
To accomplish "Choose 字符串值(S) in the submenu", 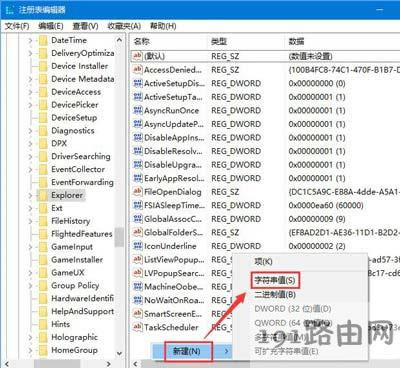I will pyautogui.click(x=275, y=280).
